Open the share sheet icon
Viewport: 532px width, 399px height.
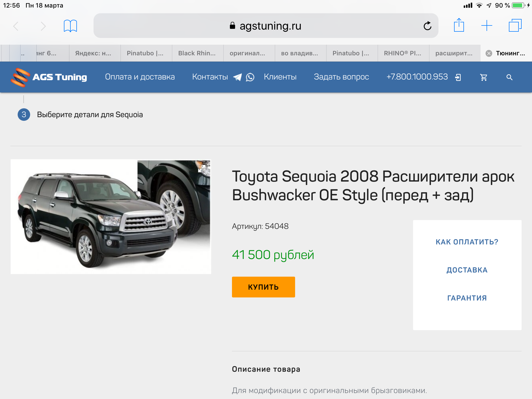coord(459,25)
